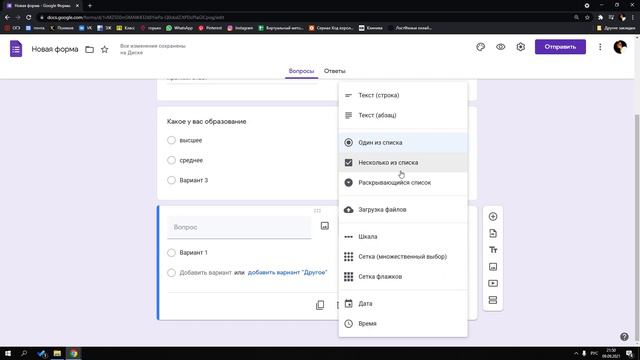The height and width of the screenshot is (360, 640).
Task: Bookmark this page star icon
Action: click(587, 17)
